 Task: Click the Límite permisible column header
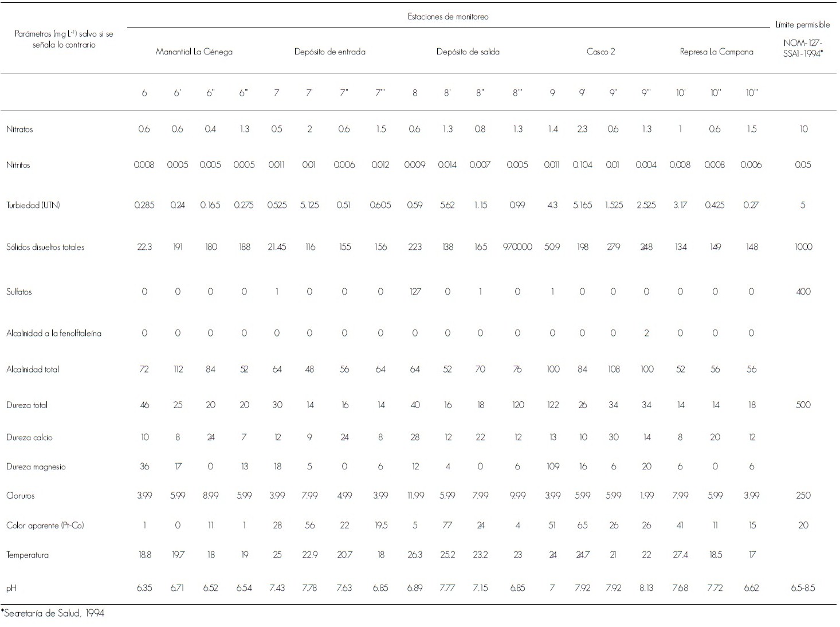click(802, 25)
